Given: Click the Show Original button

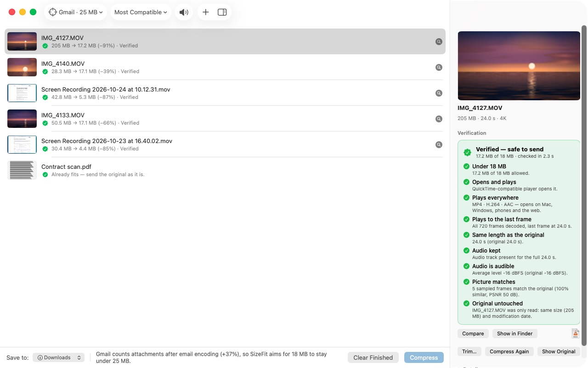Looking at the screenshot, I should pyautogui.click(x=559, y=351).
